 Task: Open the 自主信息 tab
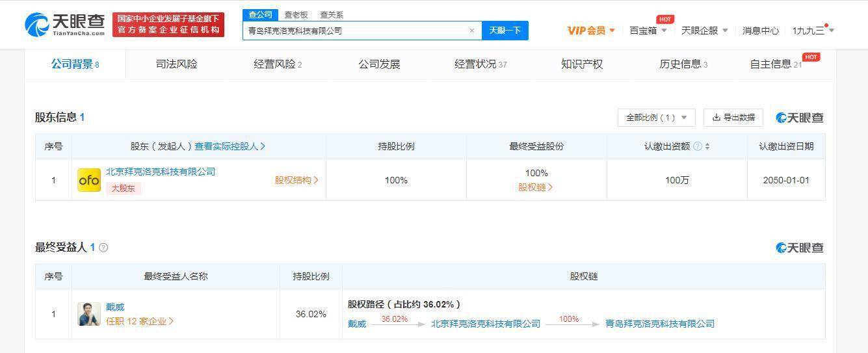coord(776,64)
